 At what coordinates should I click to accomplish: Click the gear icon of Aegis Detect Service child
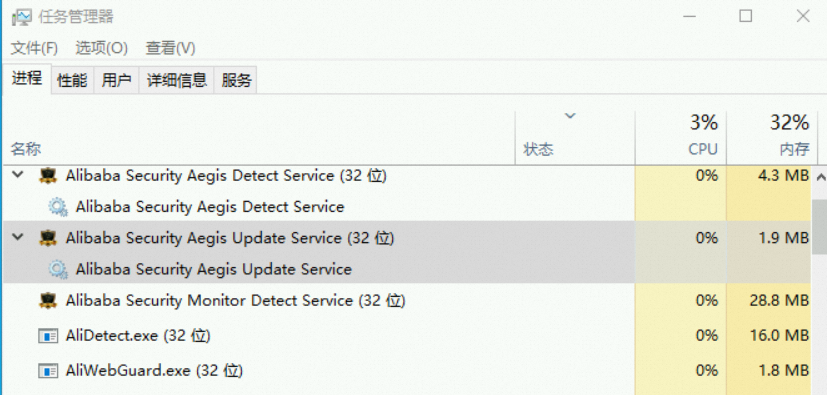coord(58,207)
